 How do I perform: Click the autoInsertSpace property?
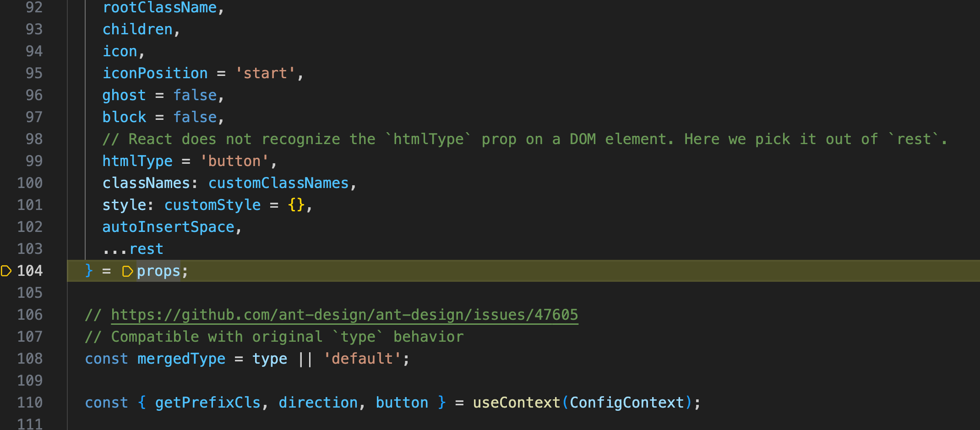click(x=168, y=227)
